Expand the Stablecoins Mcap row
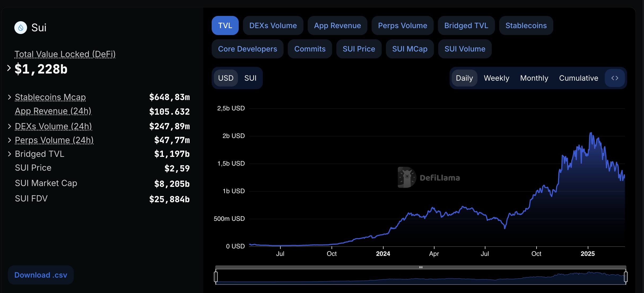Screen dimensions: 644x293 [x=9, y=97]
